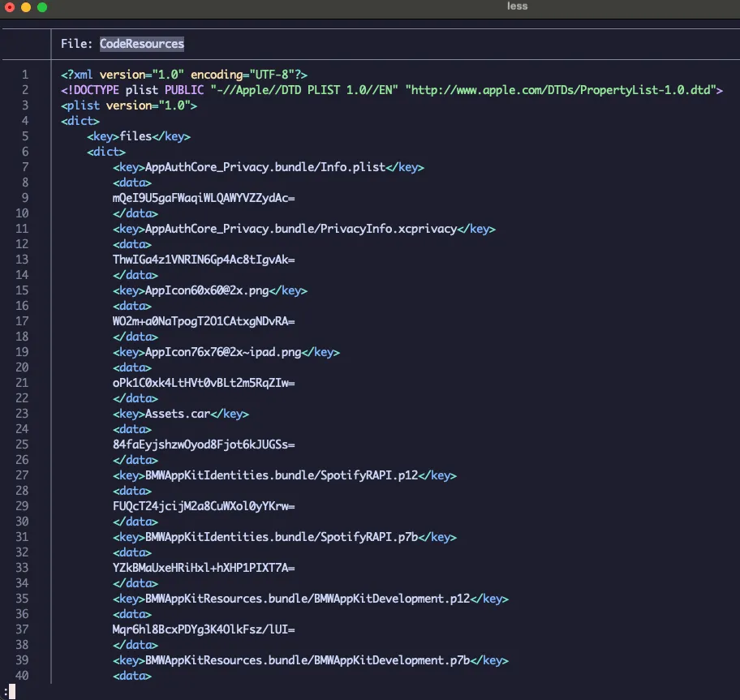Click the green maximize window button
The height and width of the screenshot is (700, 740).
coord(42,7)
